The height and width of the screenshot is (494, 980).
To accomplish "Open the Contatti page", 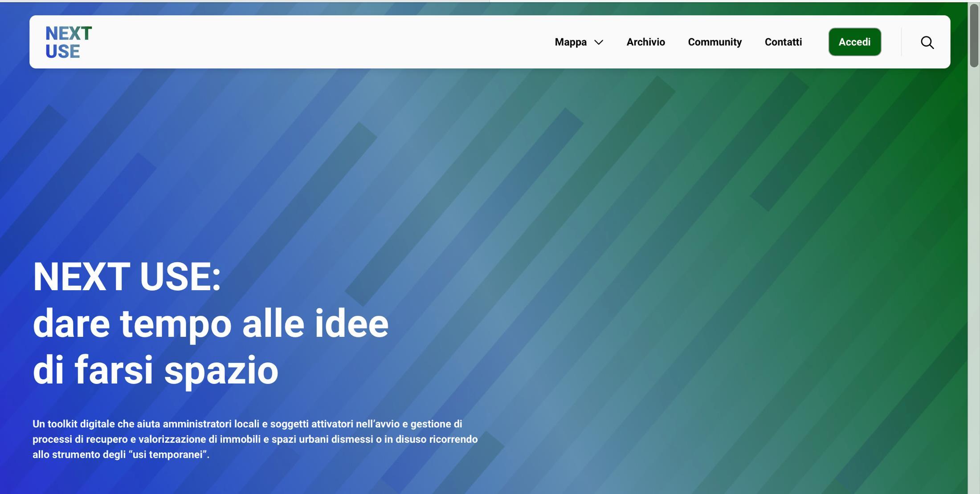I will [x=783, y=42].
